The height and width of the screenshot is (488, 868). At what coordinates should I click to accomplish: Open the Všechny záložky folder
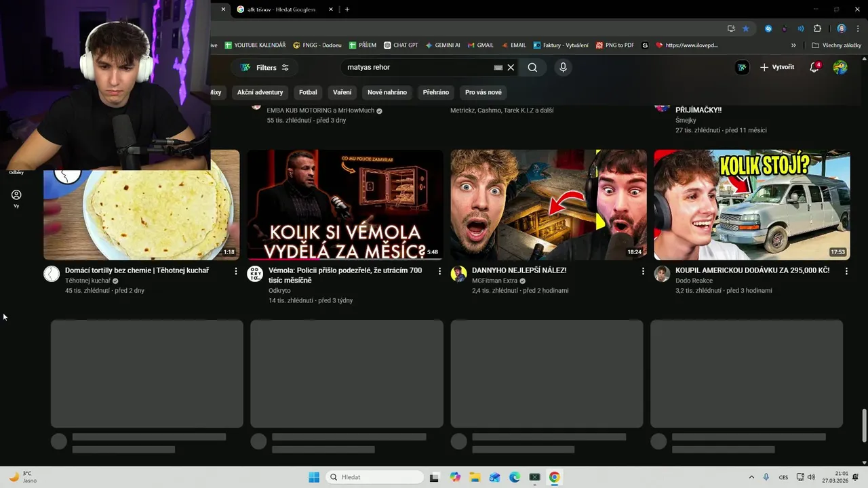tap(836, 45)
